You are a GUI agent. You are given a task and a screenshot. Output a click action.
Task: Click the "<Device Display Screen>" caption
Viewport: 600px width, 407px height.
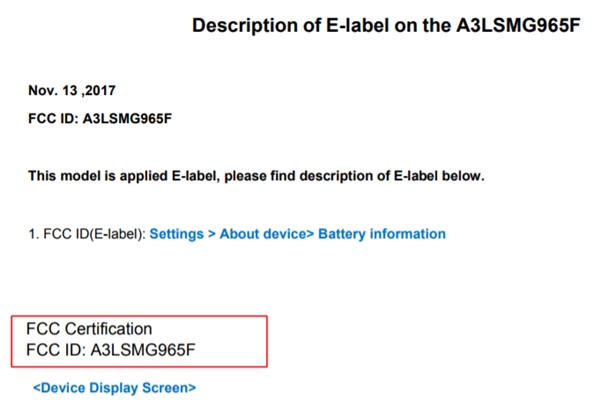(115, 387)
